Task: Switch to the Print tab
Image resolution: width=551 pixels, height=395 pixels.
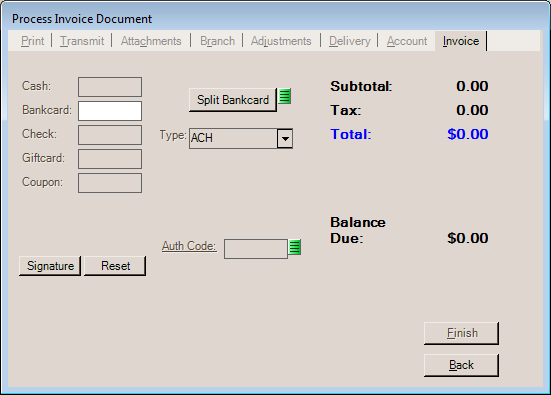Action: (33, 41)
